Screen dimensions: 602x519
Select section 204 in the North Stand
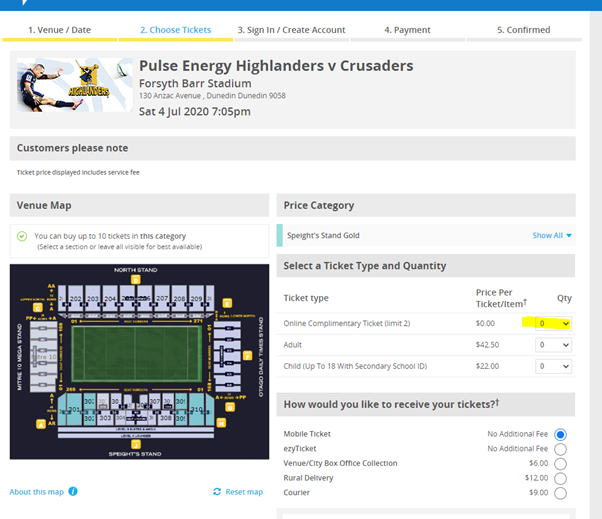click(110, 298)
